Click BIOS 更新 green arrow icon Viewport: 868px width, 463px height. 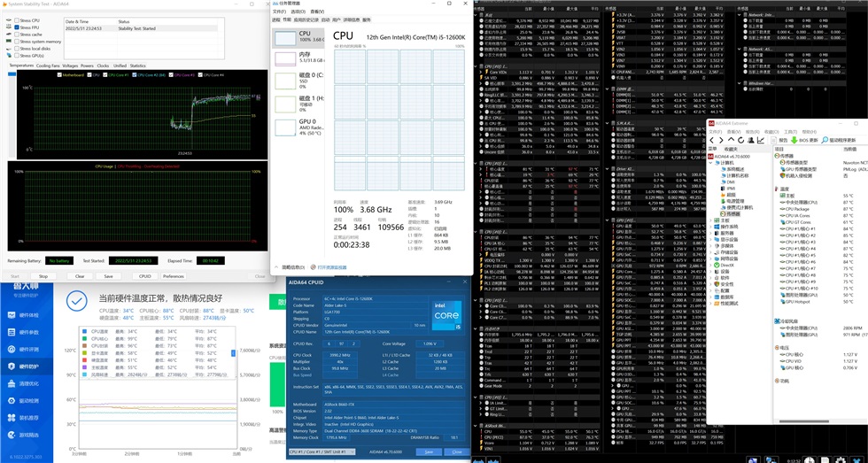click(x=794, y=140)
